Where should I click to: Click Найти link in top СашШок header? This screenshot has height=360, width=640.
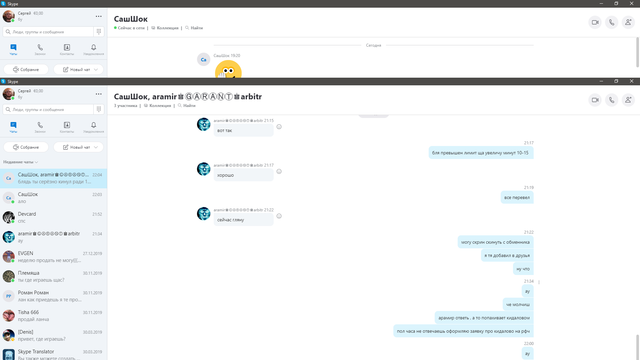[x=194, y=28]
